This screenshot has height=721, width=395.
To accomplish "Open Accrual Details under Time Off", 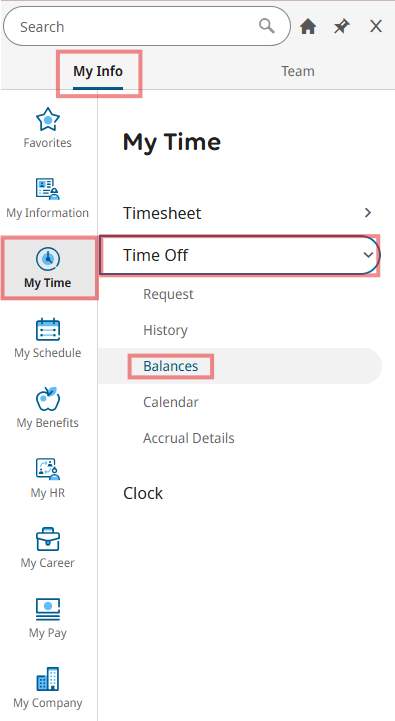I will (x=189, y=438).
